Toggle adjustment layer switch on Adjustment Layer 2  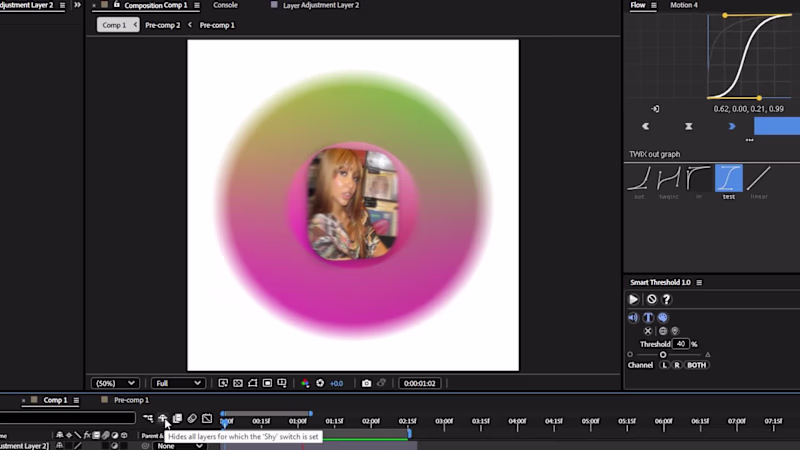[x=114, y=445]
